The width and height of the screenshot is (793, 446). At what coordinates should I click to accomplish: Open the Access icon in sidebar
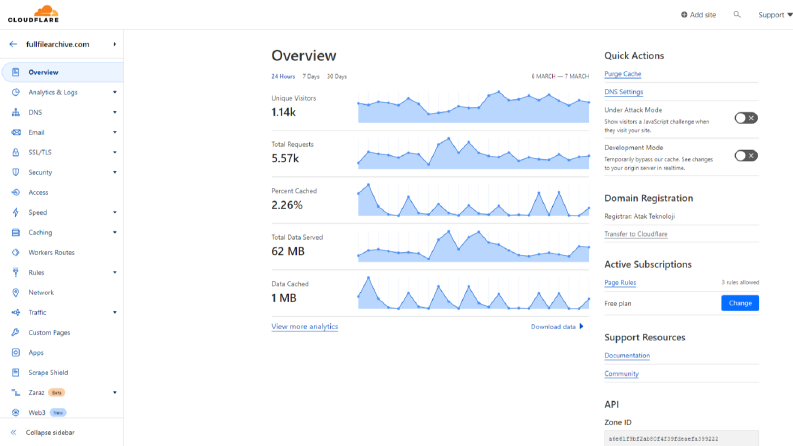coord(16,192)
